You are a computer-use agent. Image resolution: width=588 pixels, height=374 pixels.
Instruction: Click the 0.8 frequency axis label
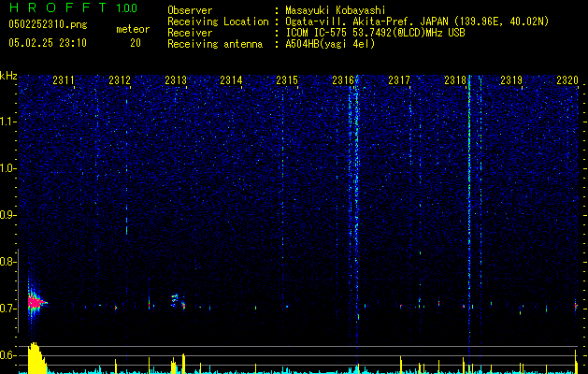[7, 262]
